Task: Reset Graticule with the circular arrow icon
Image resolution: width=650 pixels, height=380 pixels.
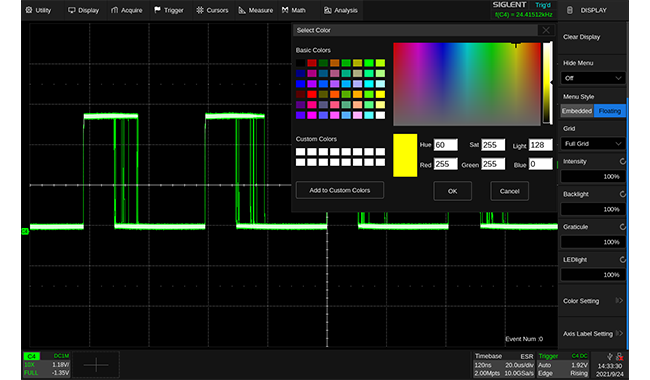Action: tap(622, 227)
